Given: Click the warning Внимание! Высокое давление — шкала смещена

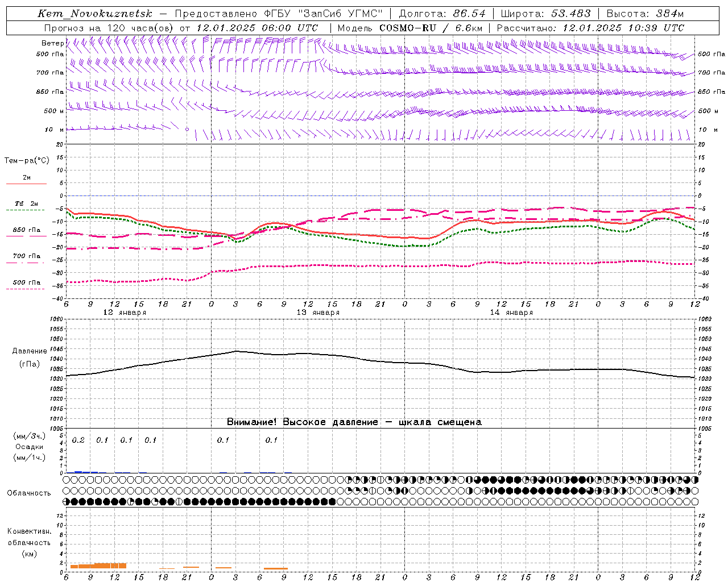Looking at the screenshot, I should (354, 422).
